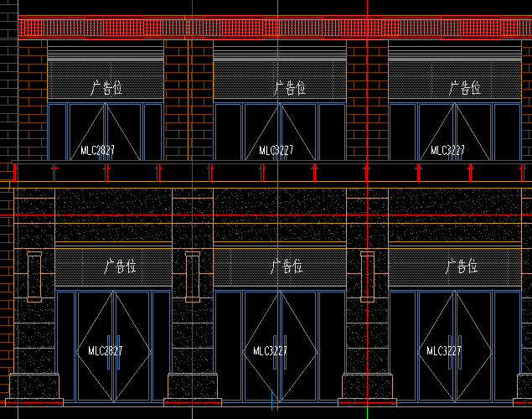Click the 广告位 sign text in upper rightmost bay
Viewport: 532px width, 419px height.
pyautogui.click(x=464, y=88)
